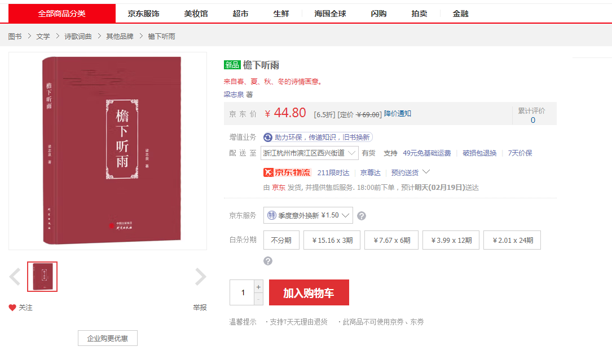Open 超市 navigation item

pos(240,14)
